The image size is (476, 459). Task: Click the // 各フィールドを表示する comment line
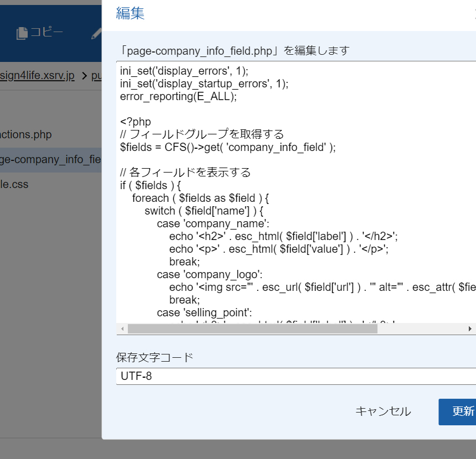(x=185, y=173)
